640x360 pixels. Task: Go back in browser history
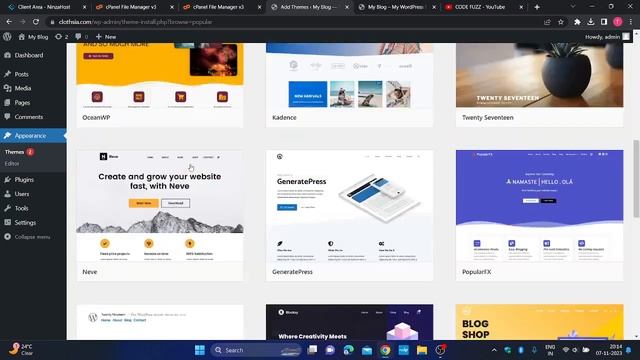9,22
